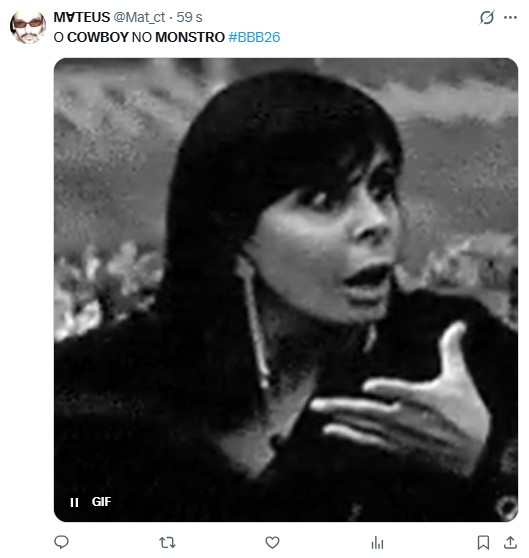
Task: Open MATEUS profile via display name
Action: (82, 17)
